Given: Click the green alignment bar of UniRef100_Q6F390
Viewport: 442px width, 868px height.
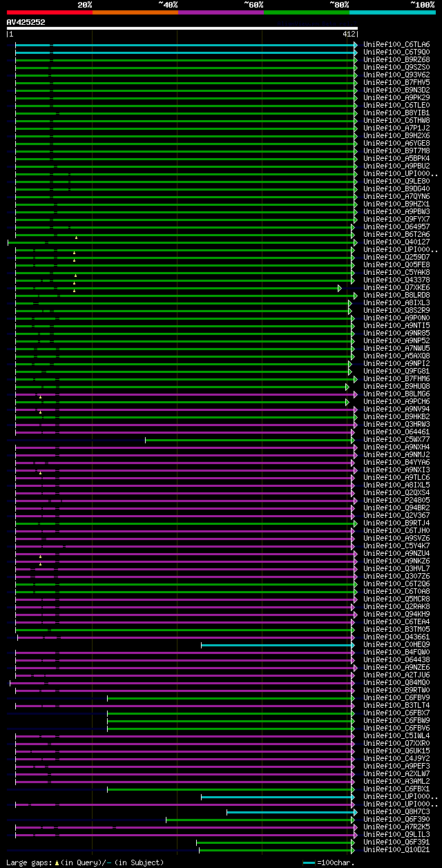Looking at the screenshot, I should (260, 820).
